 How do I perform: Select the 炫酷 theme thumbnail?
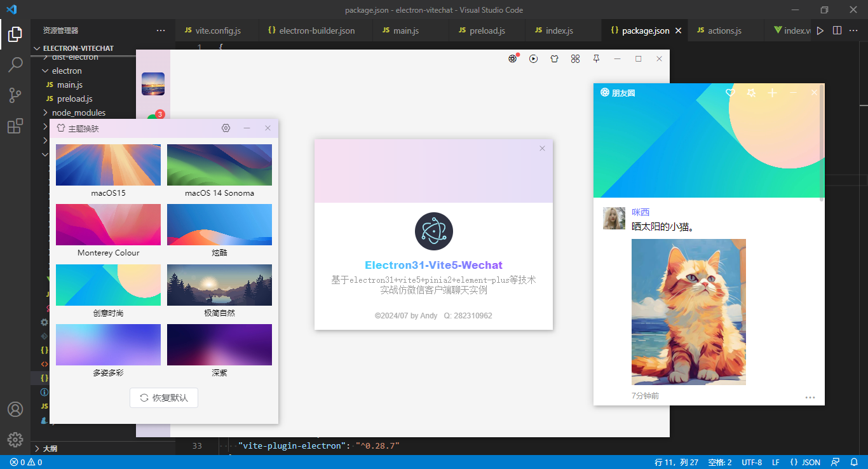click(x=219, y=224)
